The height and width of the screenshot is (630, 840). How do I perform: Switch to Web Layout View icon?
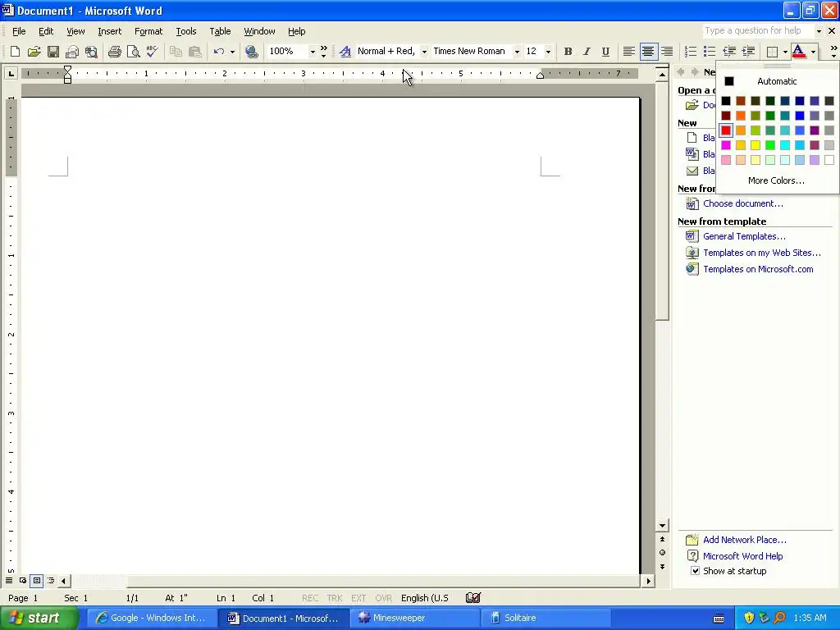point(22,580)
